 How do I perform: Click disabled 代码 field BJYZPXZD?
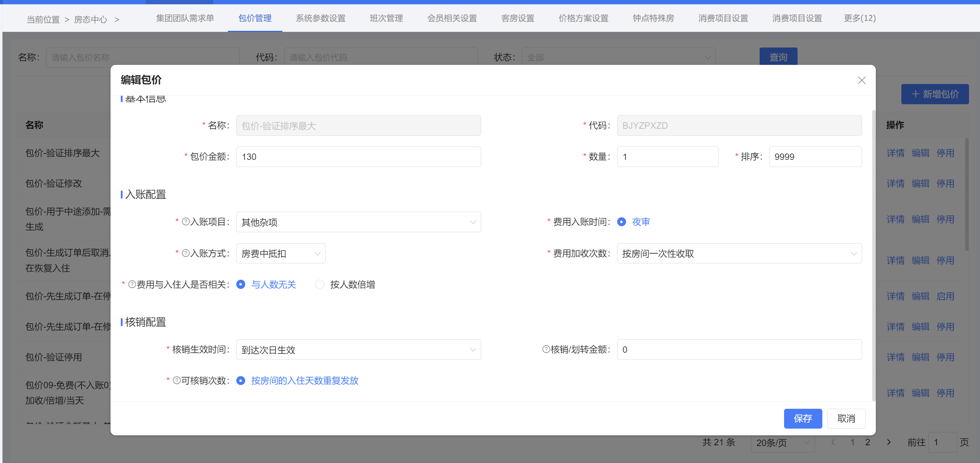739,125
